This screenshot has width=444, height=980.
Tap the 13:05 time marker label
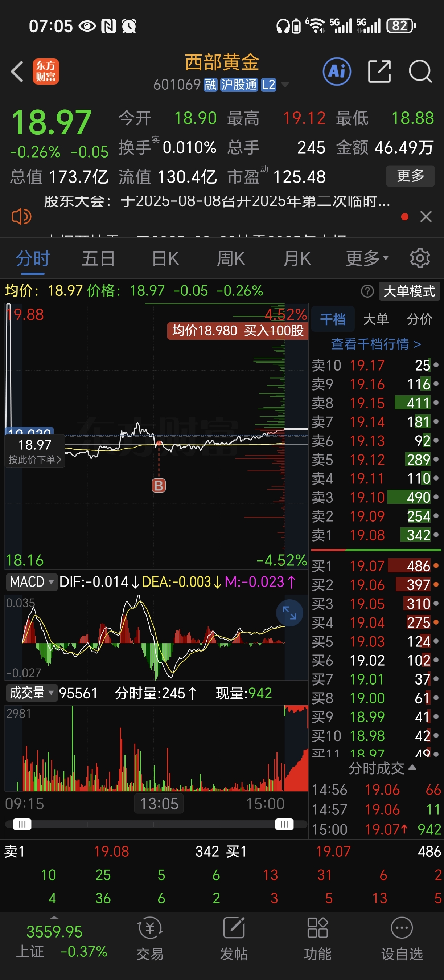[159, 804]
